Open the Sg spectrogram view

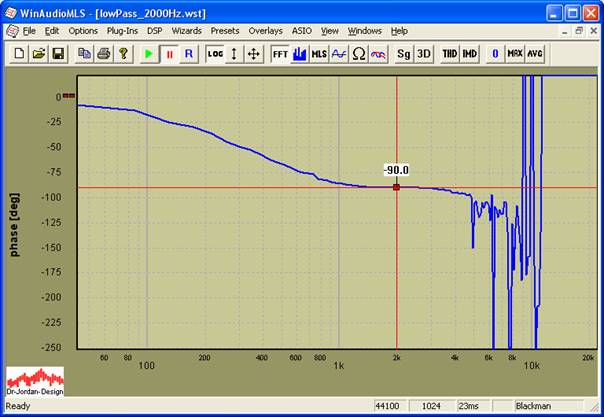404,54
